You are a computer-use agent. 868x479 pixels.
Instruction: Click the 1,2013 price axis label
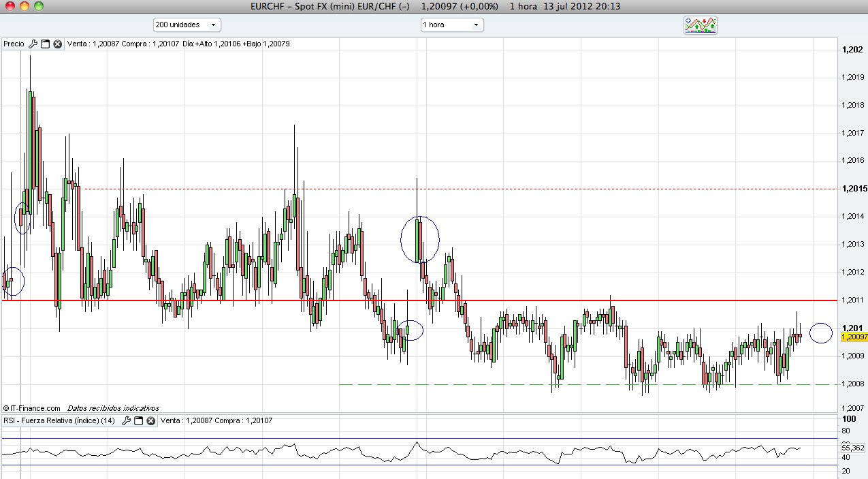pyautogui.click(x=853, y=244)
